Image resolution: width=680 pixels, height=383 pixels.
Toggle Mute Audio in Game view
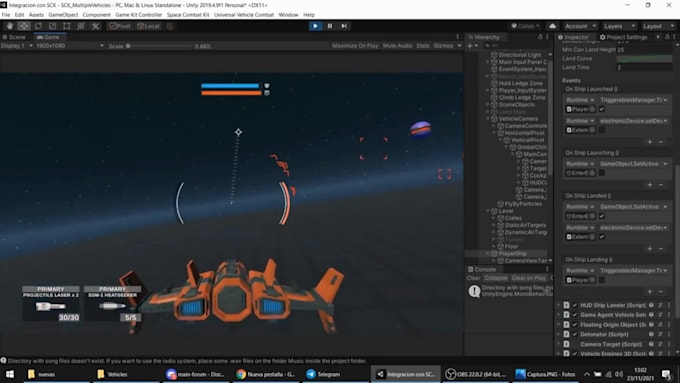click(x=397, y=46)
